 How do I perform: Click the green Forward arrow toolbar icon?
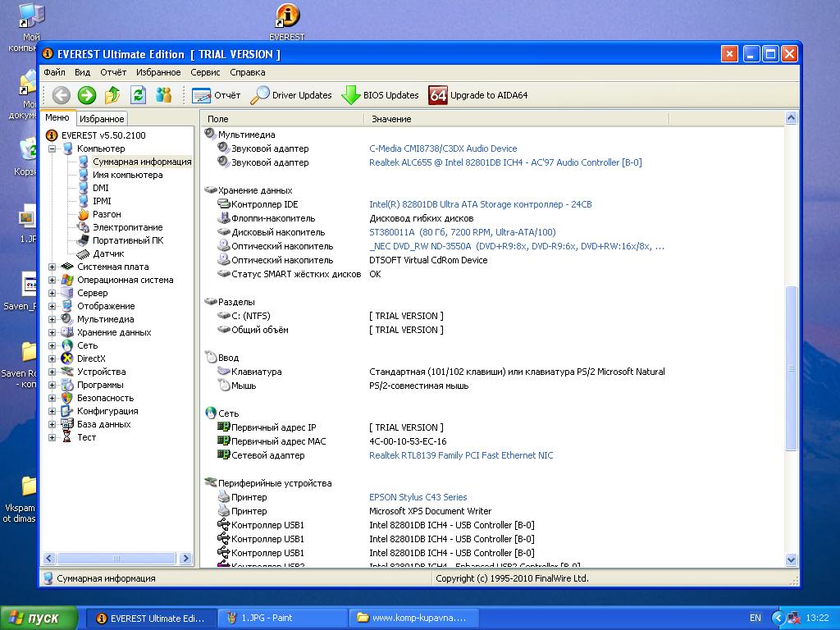[86, 95]
